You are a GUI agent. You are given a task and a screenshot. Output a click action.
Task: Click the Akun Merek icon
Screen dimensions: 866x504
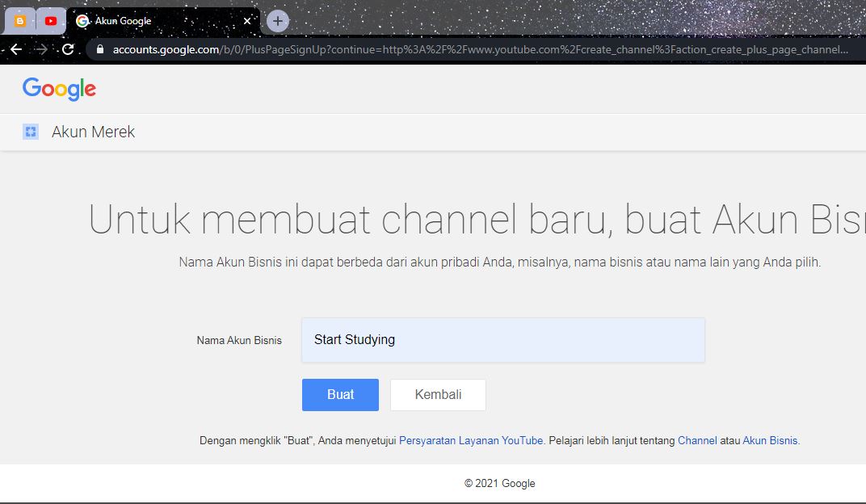(x=31, y=132)
